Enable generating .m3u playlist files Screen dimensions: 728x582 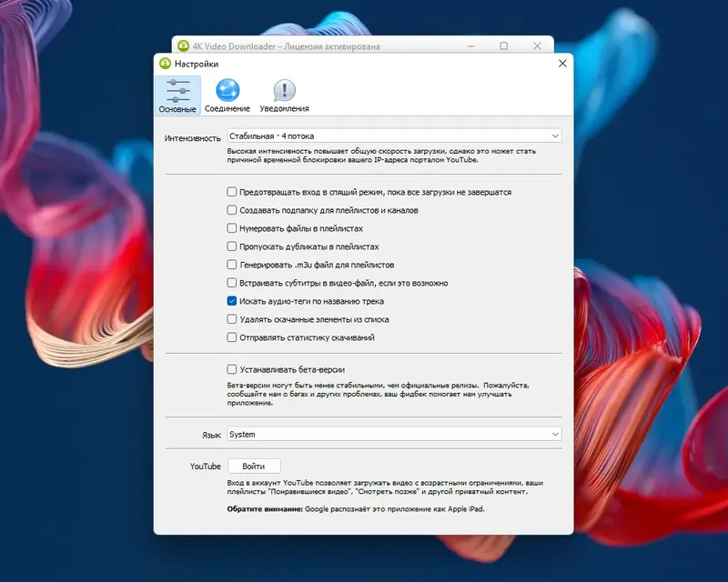click(231, 265)
